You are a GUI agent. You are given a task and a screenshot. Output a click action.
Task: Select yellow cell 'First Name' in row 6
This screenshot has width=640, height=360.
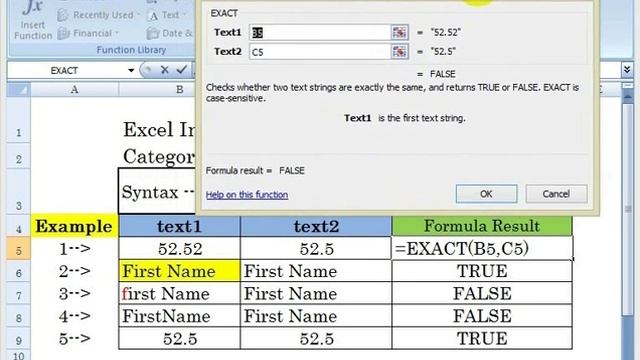[x=180, y=271]
